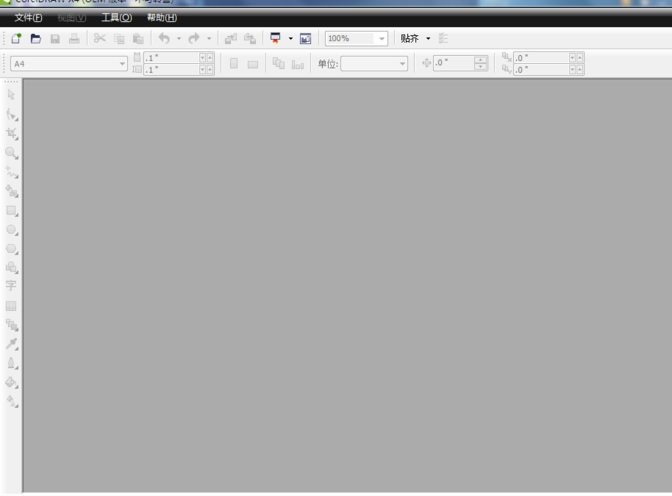Click the Undo arrow icon
This screenshot has width=672, height=496.
(x=164, y=39)
